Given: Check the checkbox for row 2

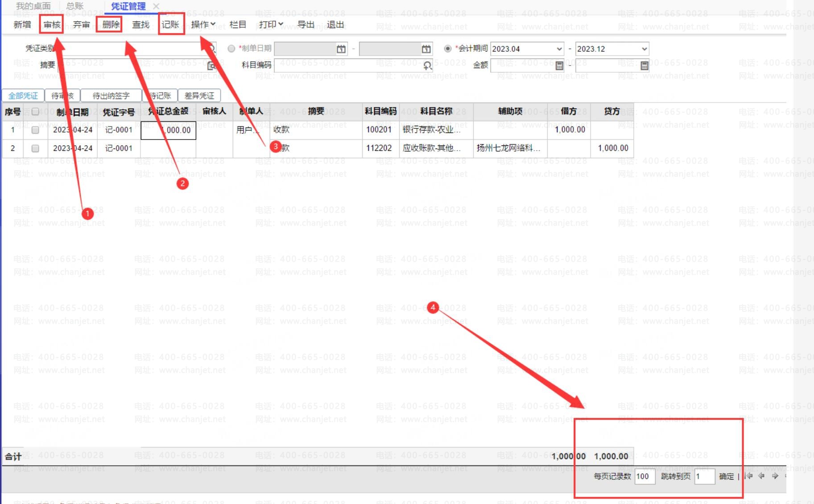Looking at the screenshot, I should (x=35, y=149).
